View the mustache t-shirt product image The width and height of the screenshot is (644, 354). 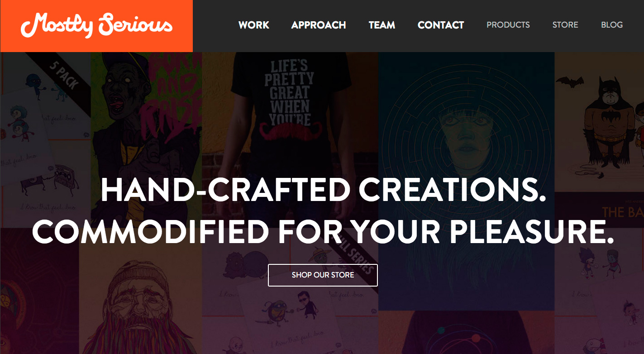[290, 113]
